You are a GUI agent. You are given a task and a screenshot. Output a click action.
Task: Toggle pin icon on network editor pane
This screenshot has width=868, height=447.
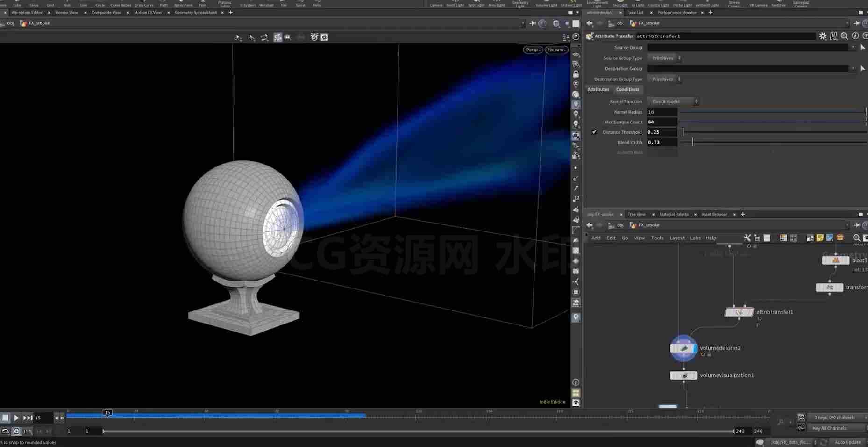pos(857,225)
